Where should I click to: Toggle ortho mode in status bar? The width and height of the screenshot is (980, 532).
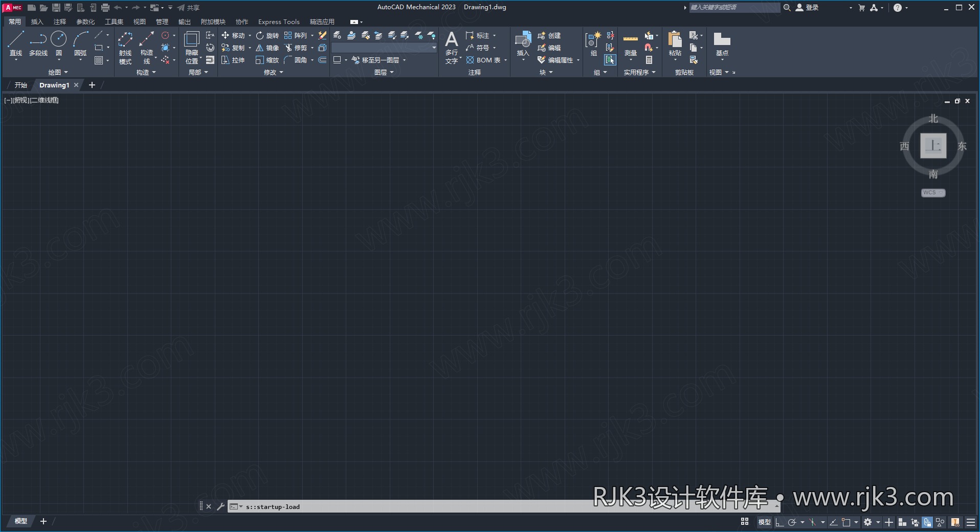coord(779,522)
